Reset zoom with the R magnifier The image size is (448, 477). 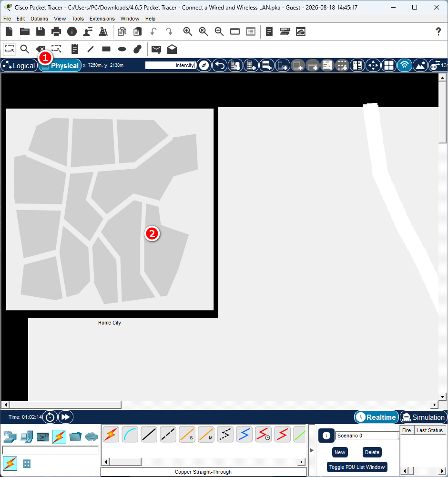(x=204, y=31)
